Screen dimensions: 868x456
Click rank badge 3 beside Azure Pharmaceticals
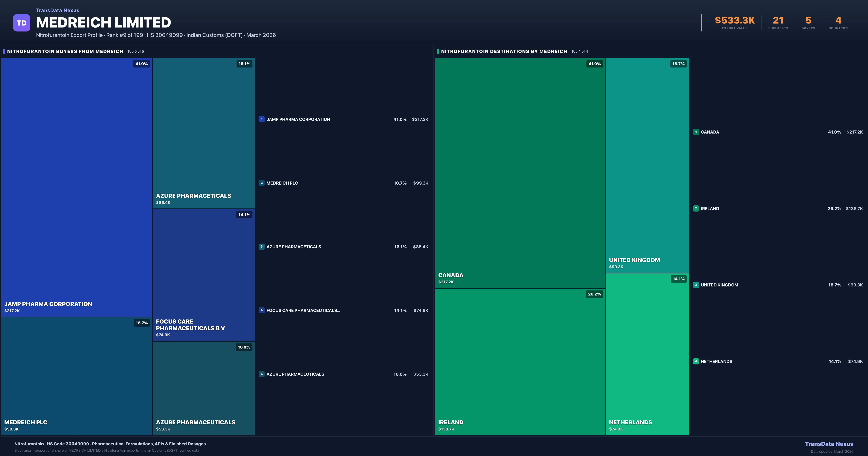click(x=261, y=247)
